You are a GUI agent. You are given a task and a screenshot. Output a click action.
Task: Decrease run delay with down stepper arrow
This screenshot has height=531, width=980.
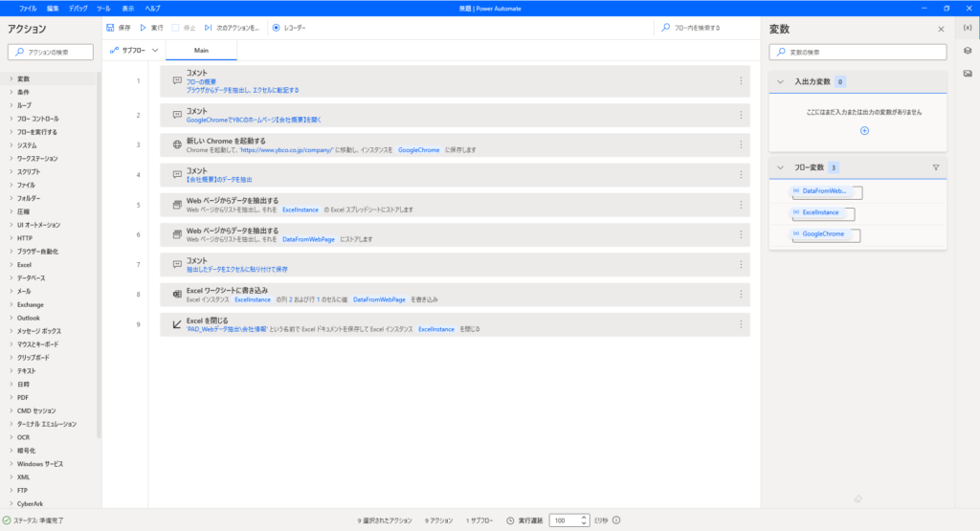click(x=584, y=523)
